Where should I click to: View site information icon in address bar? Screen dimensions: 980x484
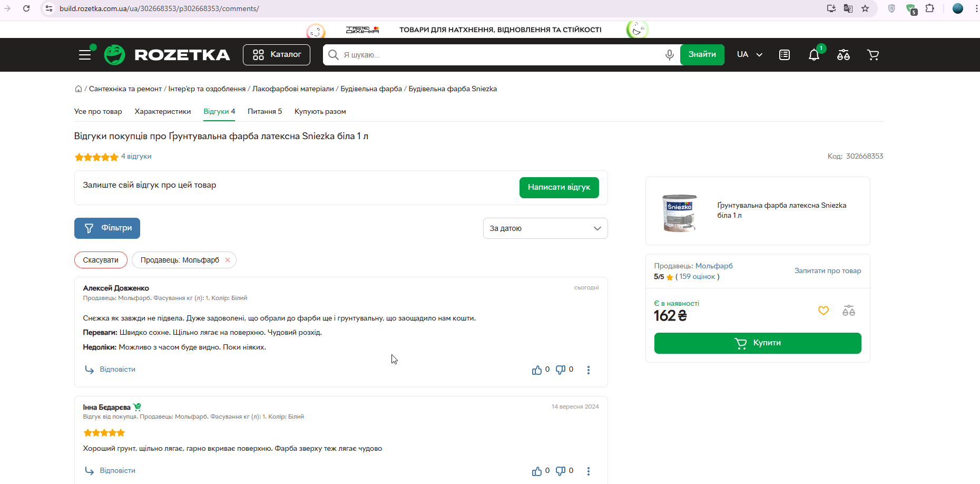49,8
